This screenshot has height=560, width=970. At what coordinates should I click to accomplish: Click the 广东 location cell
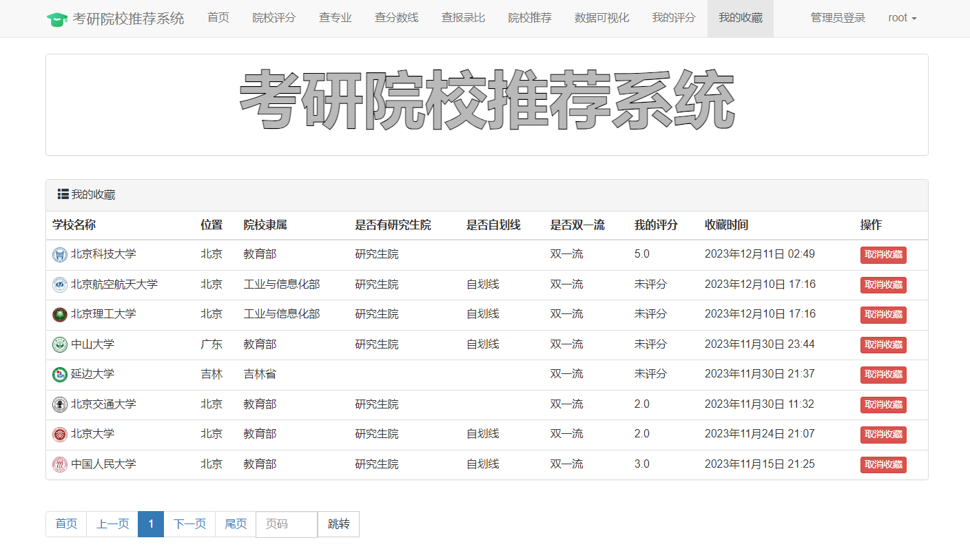(x=211, y=344)
